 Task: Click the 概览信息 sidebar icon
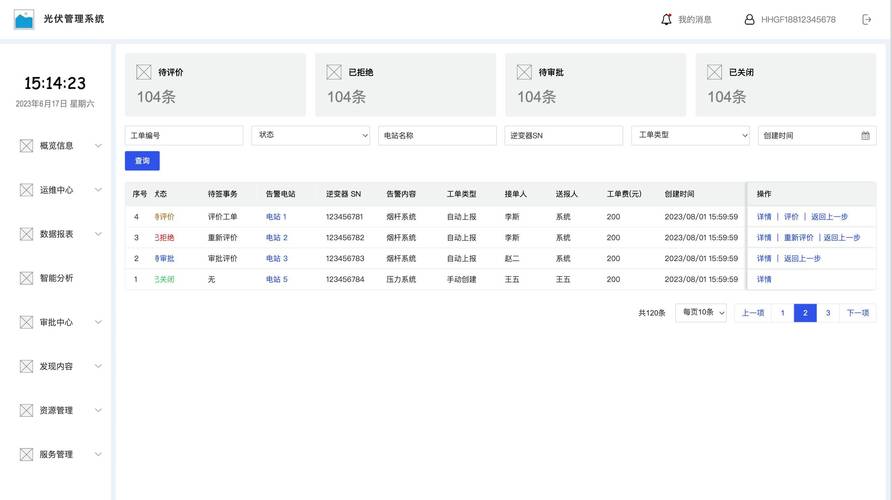(x=26, y=146)
